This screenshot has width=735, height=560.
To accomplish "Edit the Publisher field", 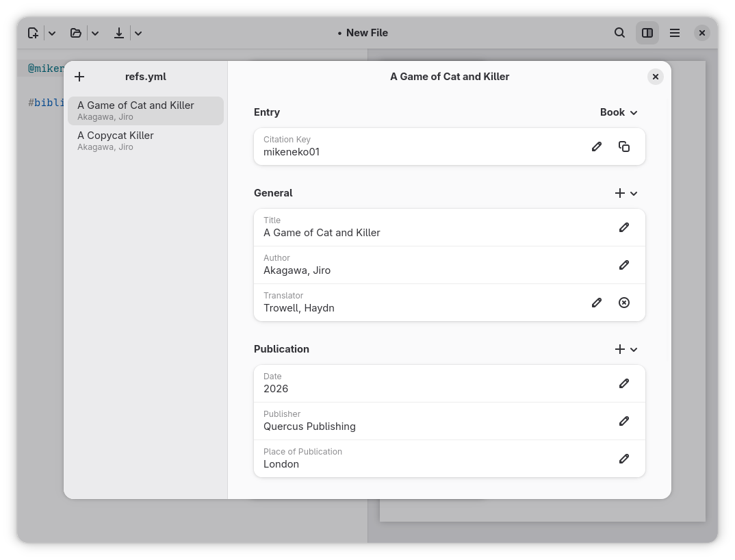I will [x=624, y=421].
